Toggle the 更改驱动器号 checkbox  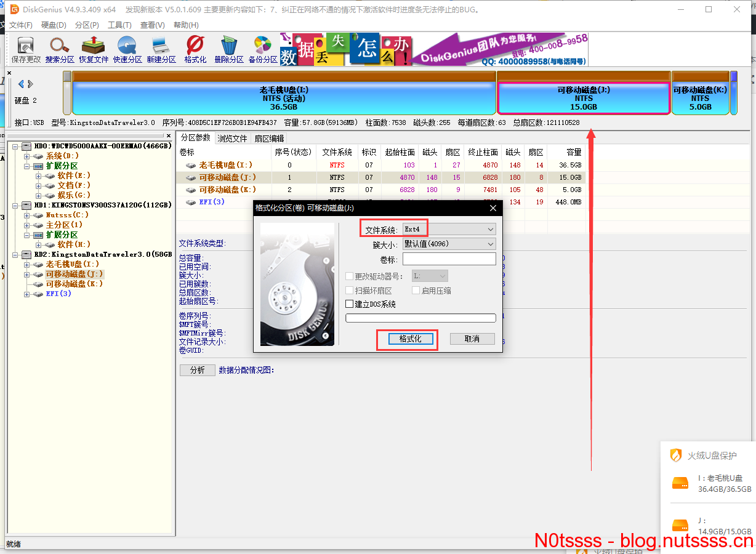tap(350, 277)
